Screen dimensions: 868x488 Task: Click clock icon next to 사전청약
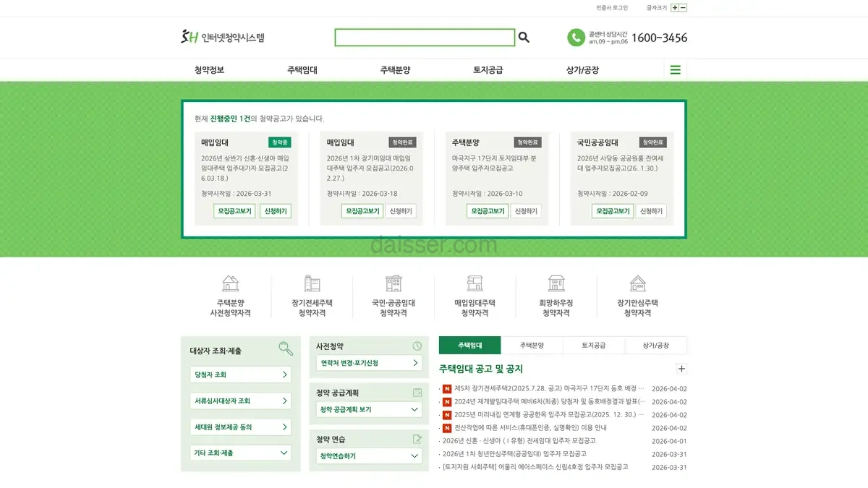[x=417, y=346]
